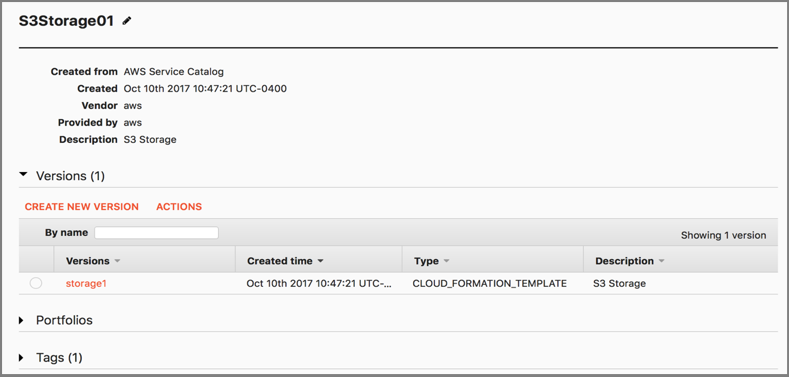This screenshot has width=789, height=377.
Task: Collapse the Versions section triangle
Action: pyautogui.click(x=23, y=175)
